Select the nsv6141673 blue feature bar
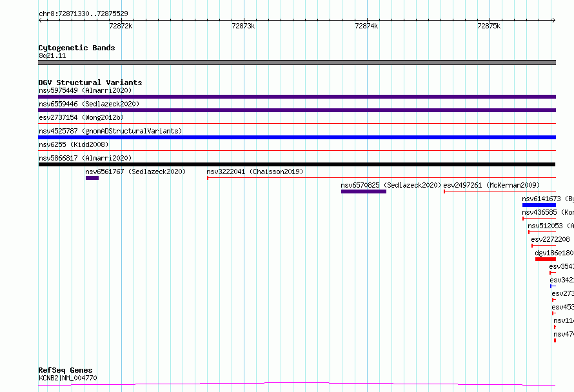This screenshot has width=574, height=392. tap(539, 205)
